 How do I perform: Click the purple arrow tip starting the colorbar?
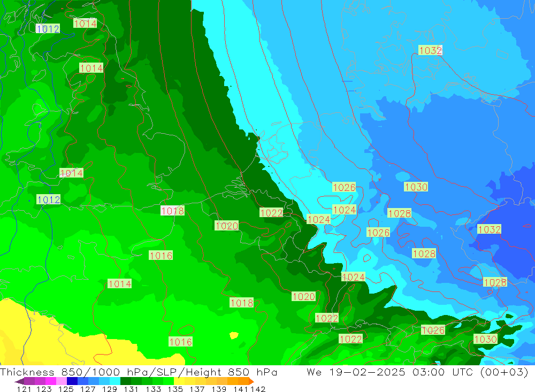pos(19,381)
